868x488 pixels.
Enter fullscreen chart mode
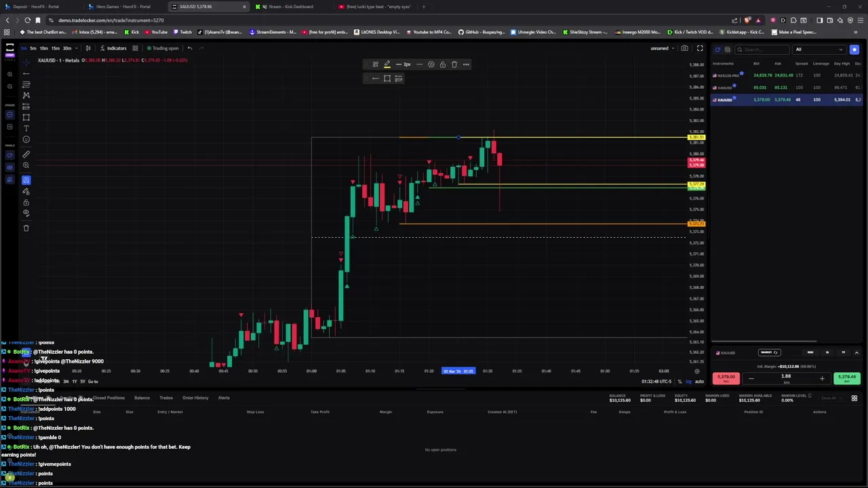pos(700,48)
